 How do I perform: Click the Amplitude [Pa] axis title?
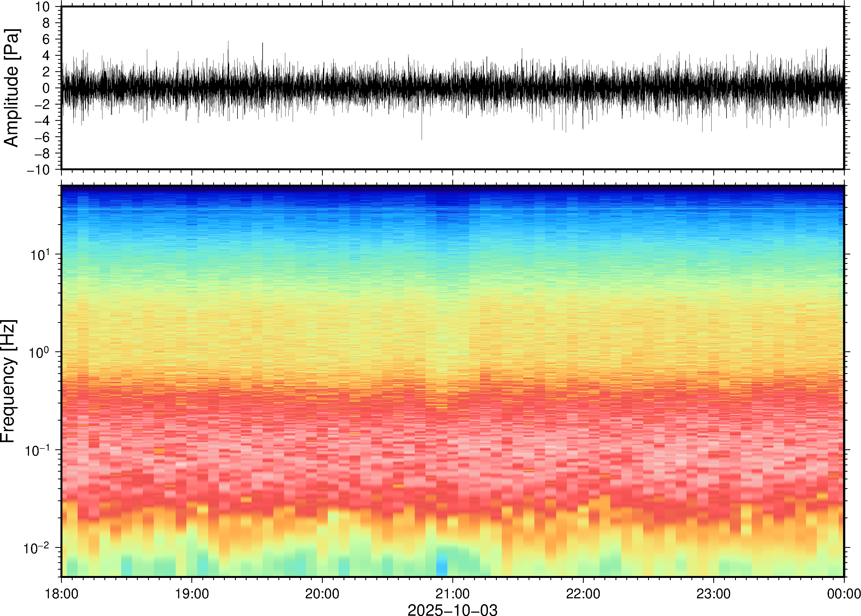pyautogui.click(x=11, y=88)
